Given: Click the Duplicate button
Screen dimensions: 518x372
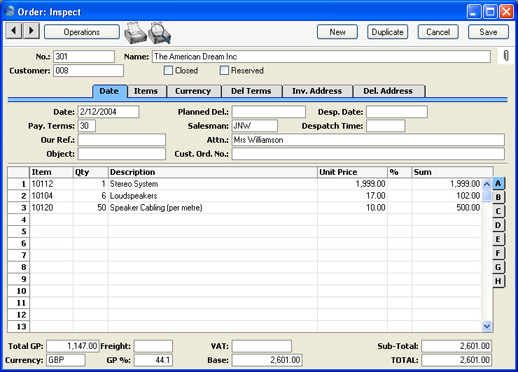Looking at the screenshot, I should pos(388,32).
